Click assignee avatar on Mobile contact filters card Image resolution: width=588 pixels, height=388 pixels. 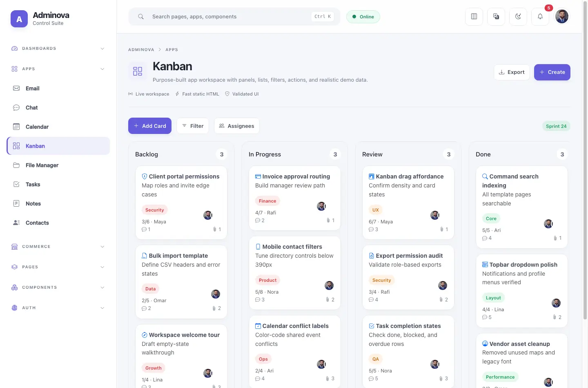pos(329,285)
